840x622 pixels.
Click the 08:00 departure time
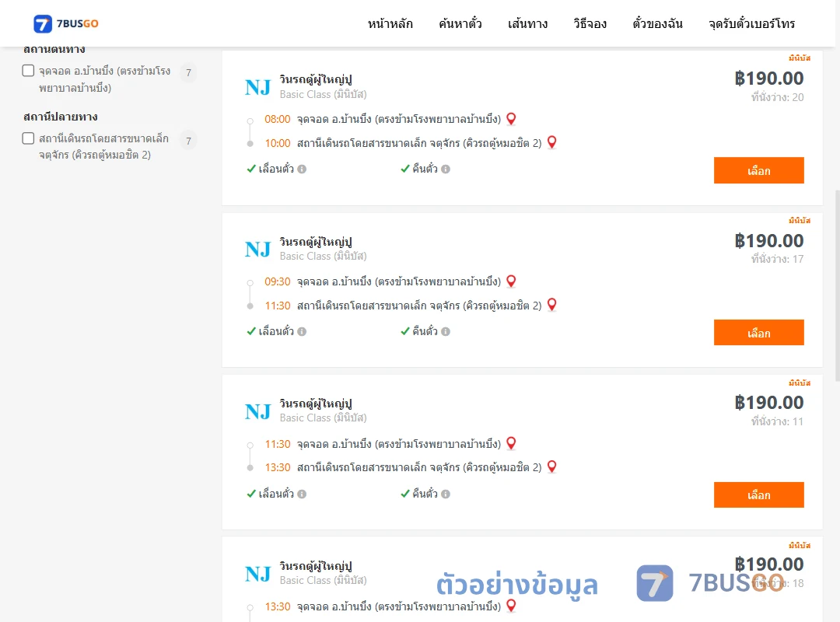click(278, 119)
